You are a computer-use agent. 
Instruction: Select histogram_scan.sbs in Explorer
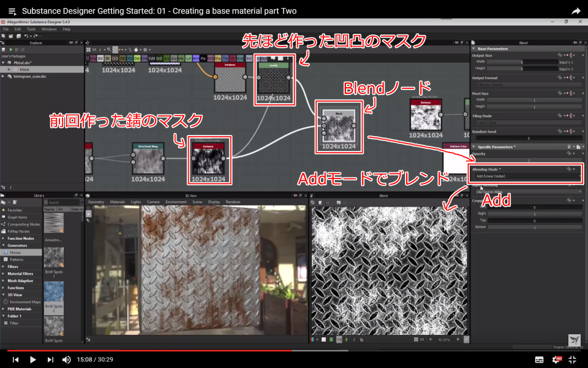(29, 76)
